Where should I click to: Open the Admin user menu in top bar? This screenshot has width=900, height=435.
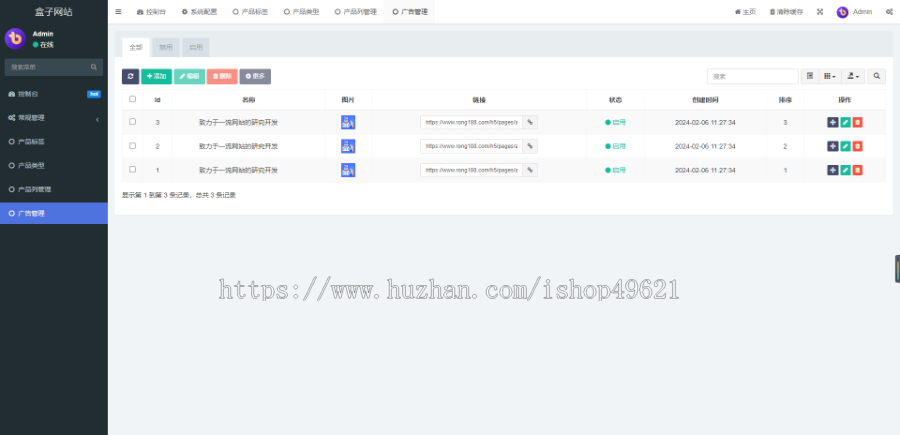coord(854,11)
